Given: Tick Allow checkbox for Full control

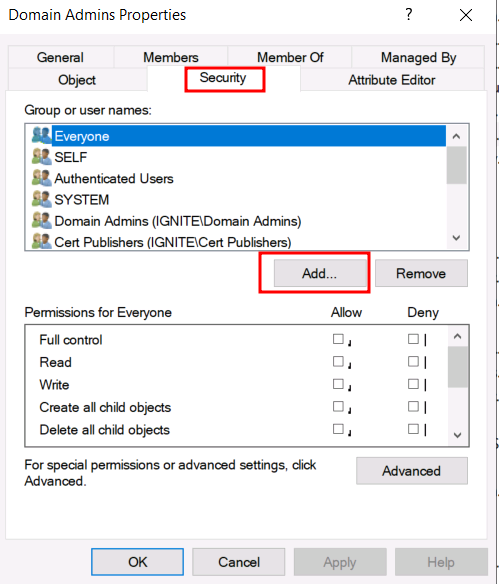Looking at the screenshot, I should pos(338,339).
